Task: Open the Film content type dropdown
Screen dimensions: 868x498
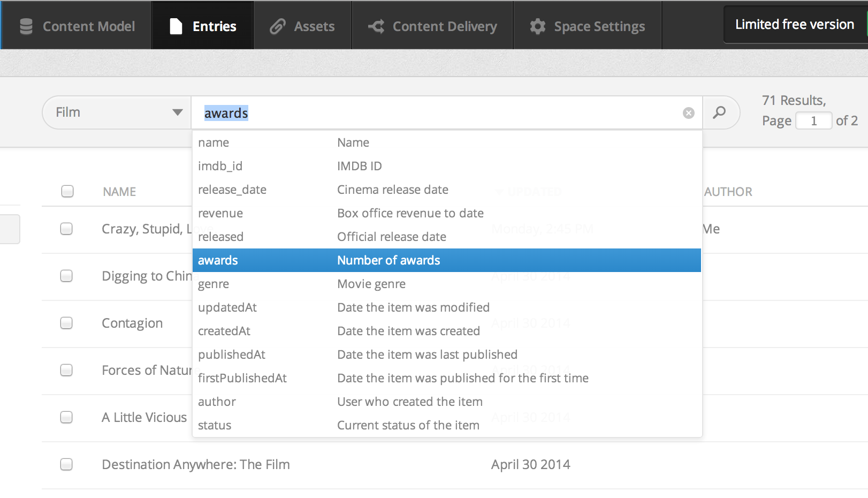Action: pyautogui.click(x=117, y=112)
